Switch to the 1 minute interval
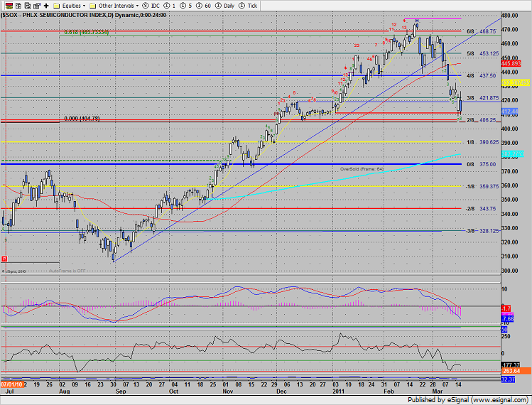The image size is (532, 405). tap(170, 6)
